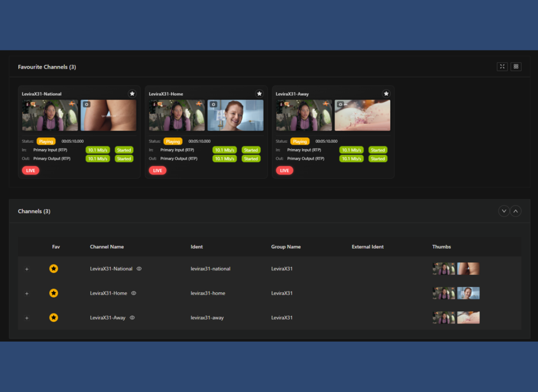Expand the LeviraX31-Away row with plus
This screenshot has height=392, width=538.
click(x=27, y=318)
